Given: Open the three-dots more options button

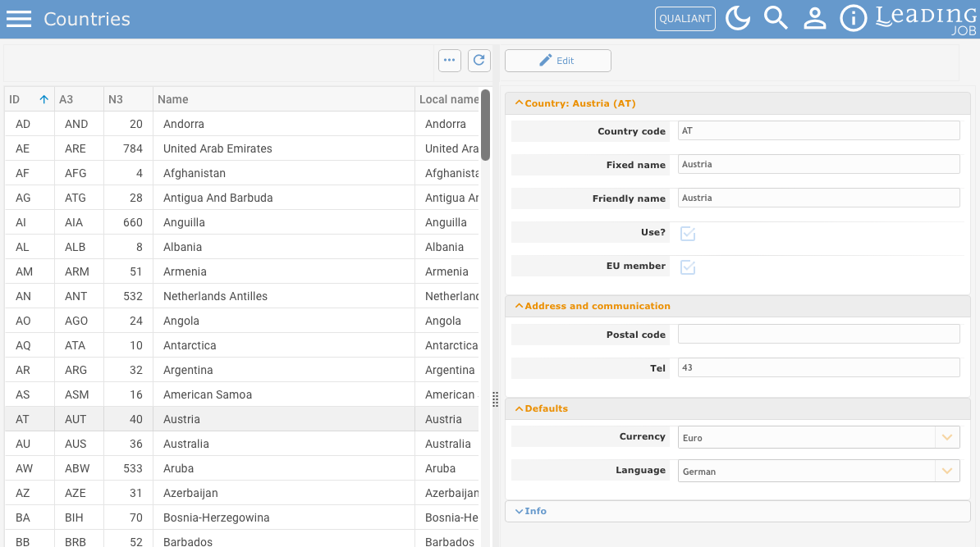Looking at the screenshot, I should click(450, 61).
